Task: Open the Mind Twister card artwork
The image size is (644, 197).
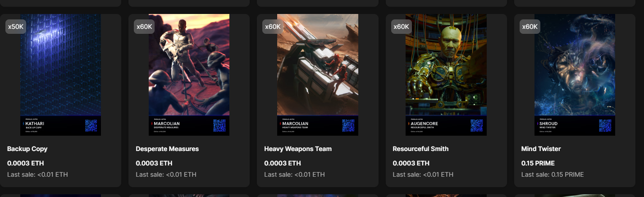Action: (575, 75)
